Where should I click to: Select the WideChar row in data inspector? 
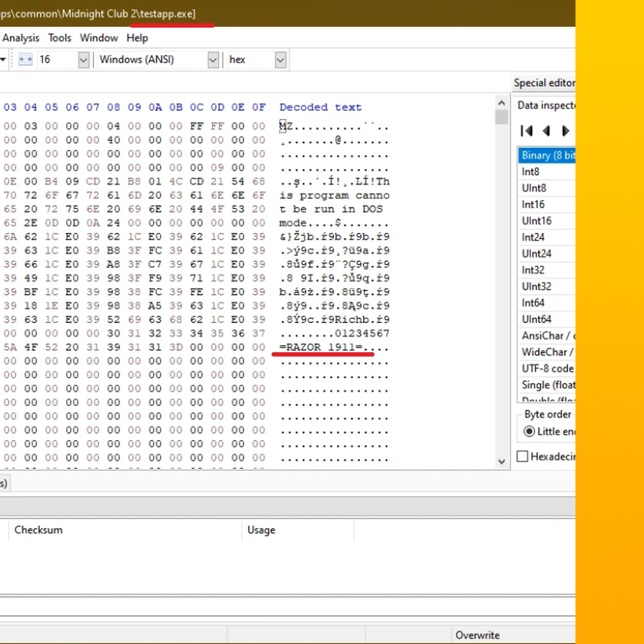pos(547,352)
